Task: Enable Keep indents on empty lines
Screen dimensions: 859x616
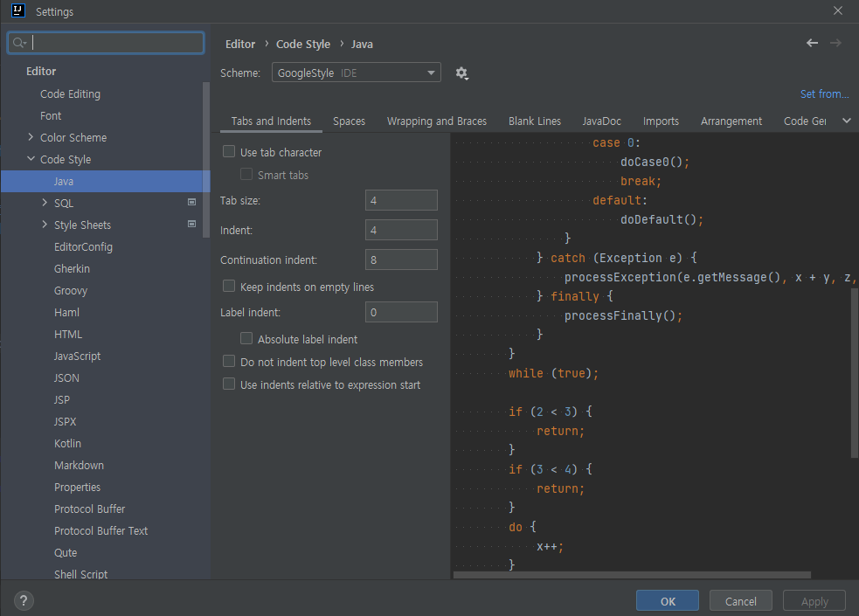Action: (x=229, y=286)
